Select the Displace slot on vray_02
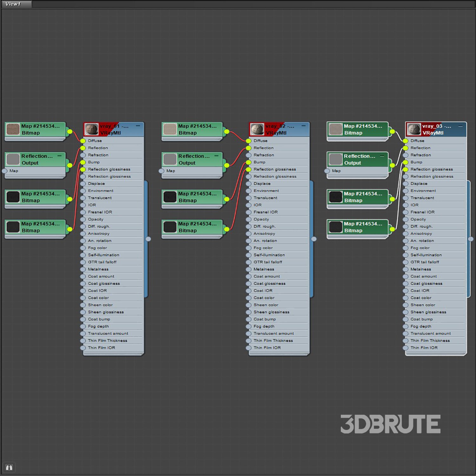 (x=262, y=184)
